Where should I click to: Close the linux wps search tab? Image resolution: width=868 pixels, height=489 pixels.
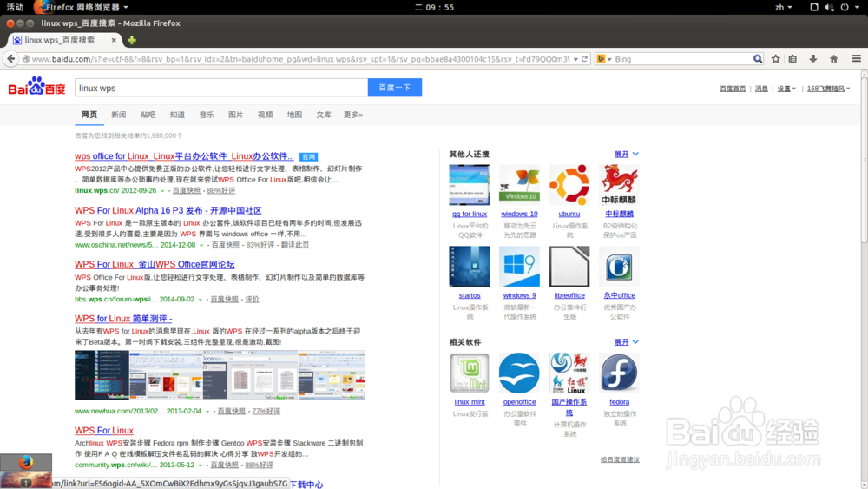[114, 40]
